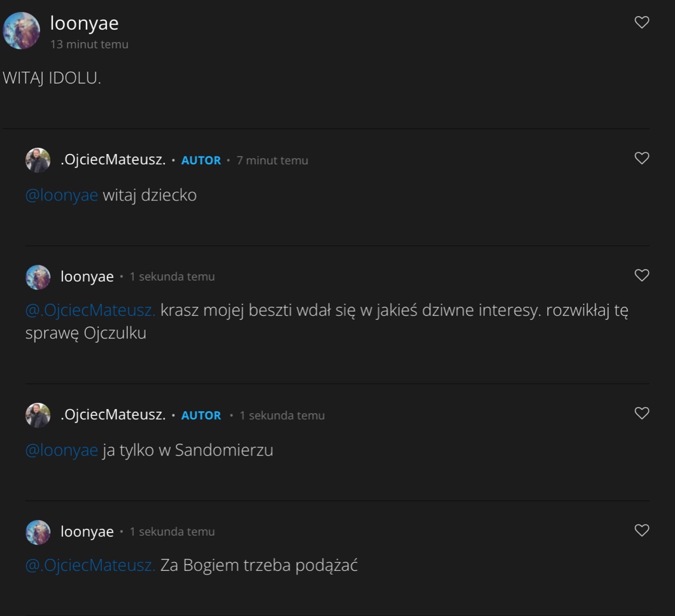The image size is (675, 616).
Task: Click loonyae's avatar on the 'dziwne interesy' reply
Action: (38, 277)
